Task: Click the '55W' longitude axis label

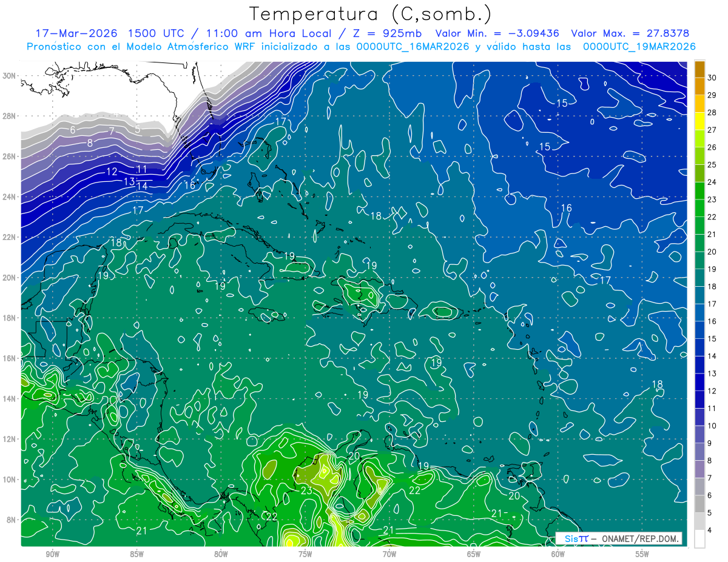Action: 642,554
